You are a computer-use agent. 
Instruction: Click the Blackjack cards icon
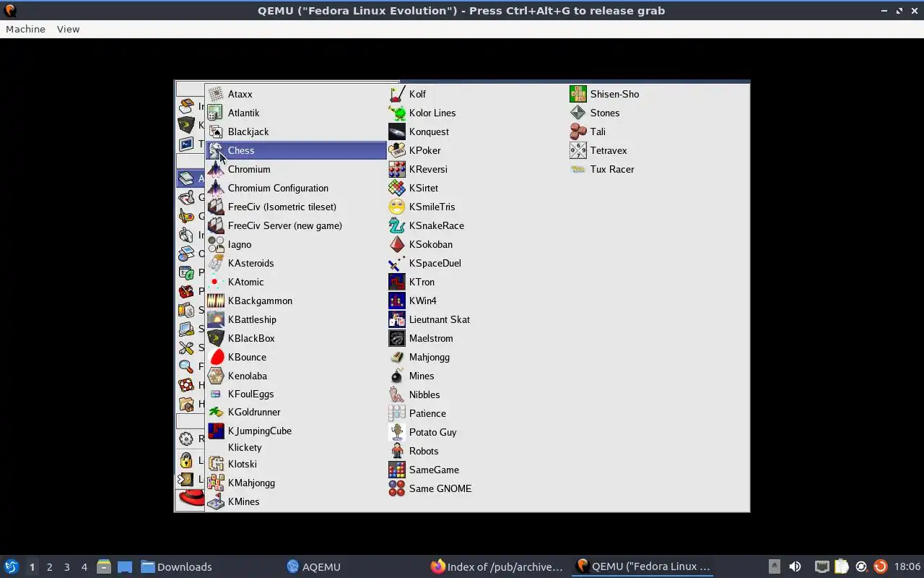(x=215, y=131)
